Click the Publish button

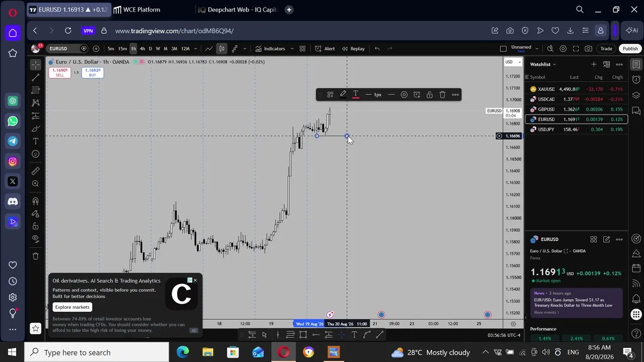(630, 49)
